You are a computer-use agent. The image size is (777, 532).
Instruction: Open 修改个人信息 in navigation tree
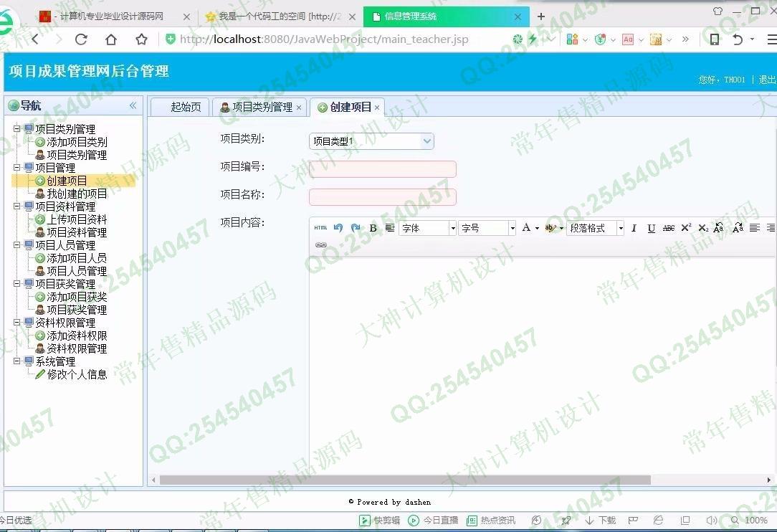pyautogui.click(x=77, y=374)
